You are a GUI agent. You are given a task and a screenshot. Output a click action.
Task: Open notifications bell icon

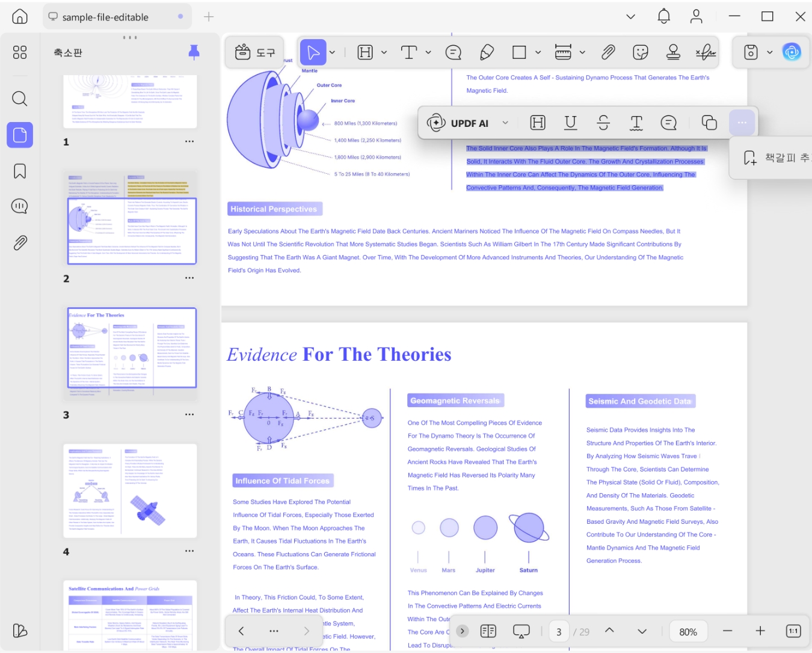pos(663,16)
